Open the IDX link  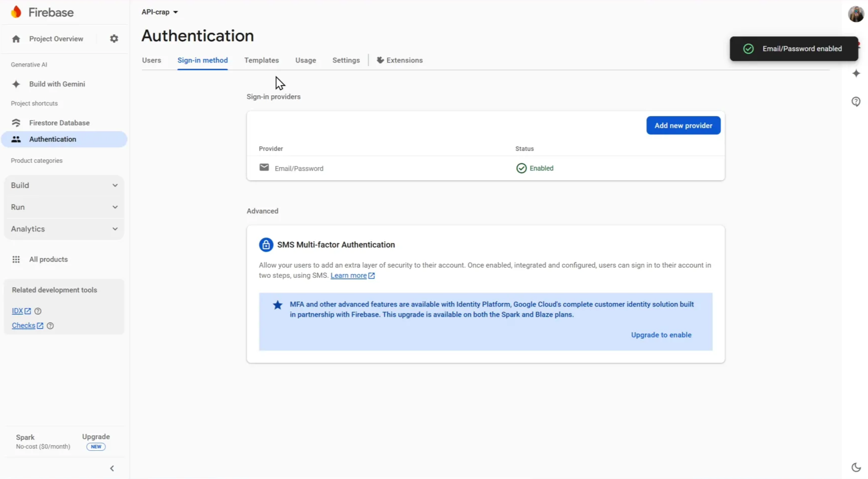click(x=21, y=311)
